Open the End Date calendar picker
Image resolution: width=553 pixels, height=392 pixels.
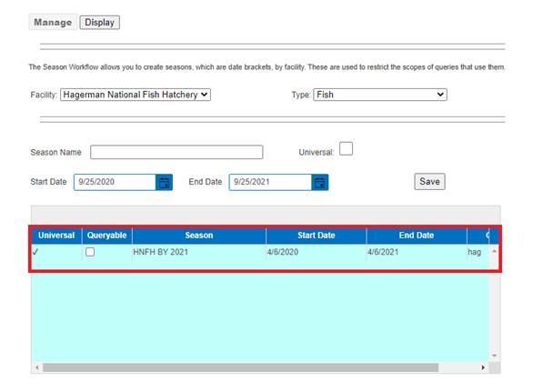(x=319, y=182)
